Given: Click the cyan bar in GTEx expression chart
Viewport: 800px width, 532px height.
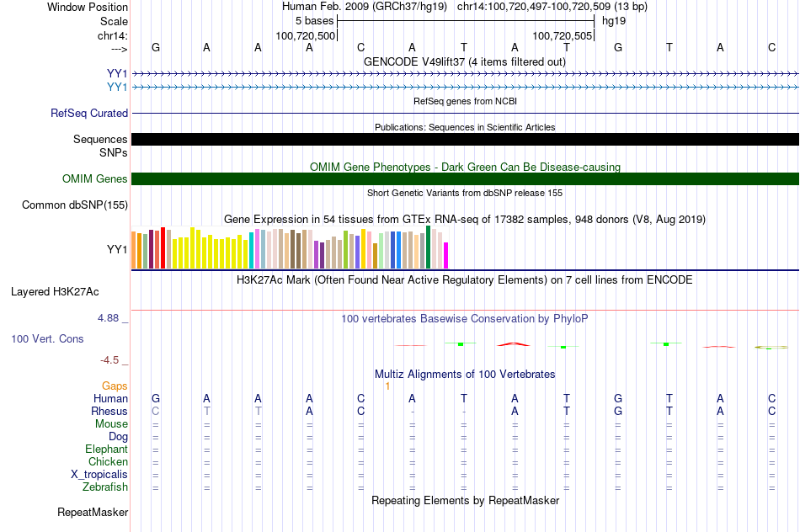Looking at the screenshot, I should [x=251, y=251].
